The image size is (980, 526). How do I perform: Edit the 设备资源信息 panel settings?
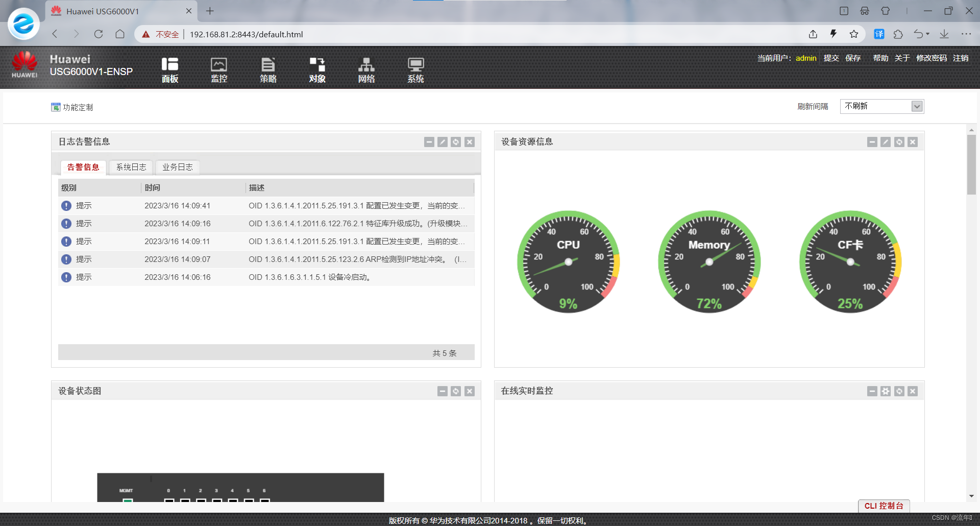tap(886, 142)
